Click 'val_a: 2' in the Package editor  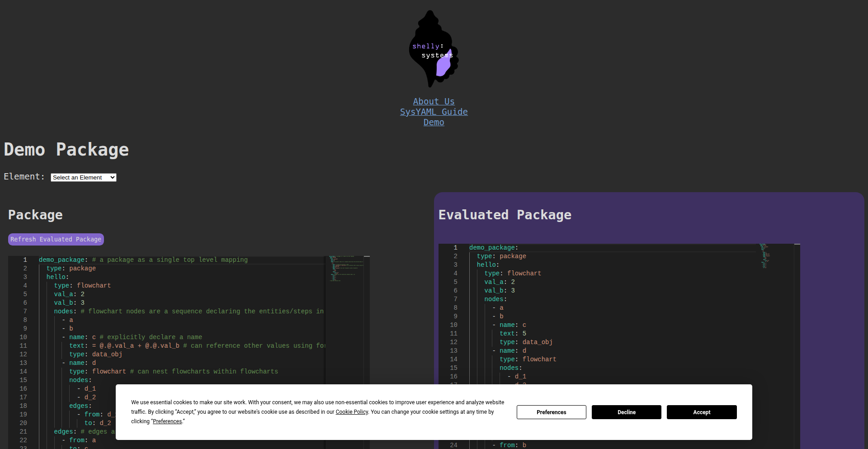pos(69,294)
